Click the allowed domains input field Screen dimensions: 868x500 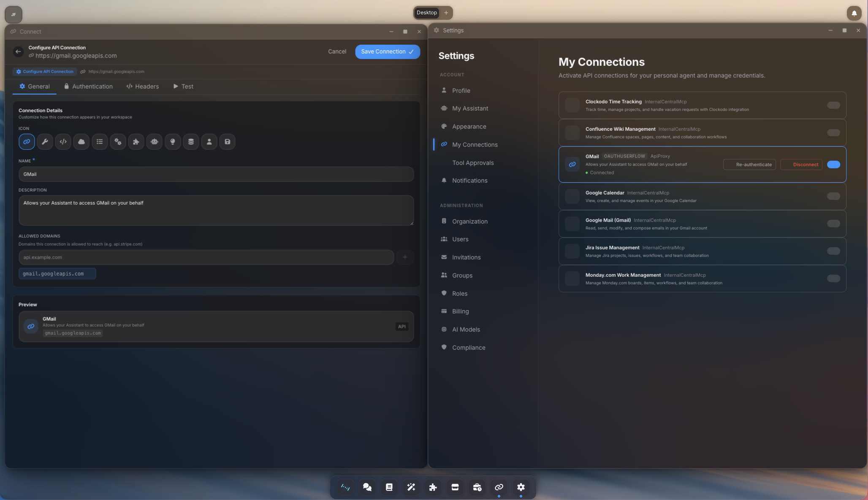coord(206,257)
